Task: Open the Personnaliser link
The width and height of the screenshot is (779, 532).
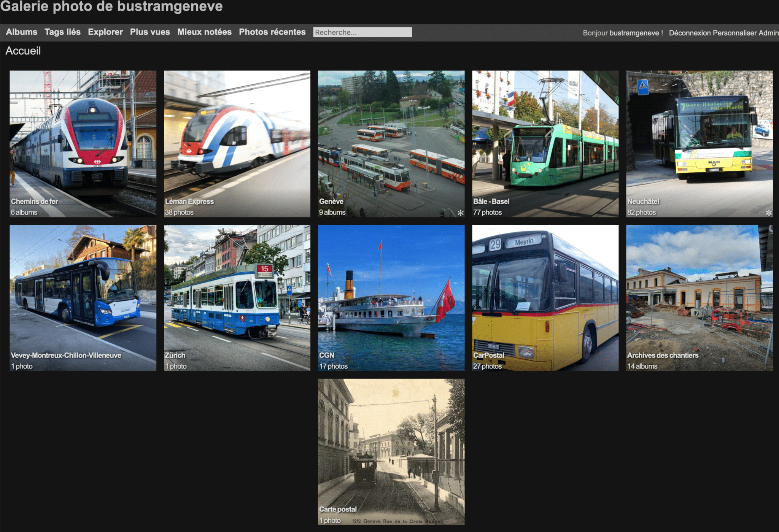Action: coord(734,33)
